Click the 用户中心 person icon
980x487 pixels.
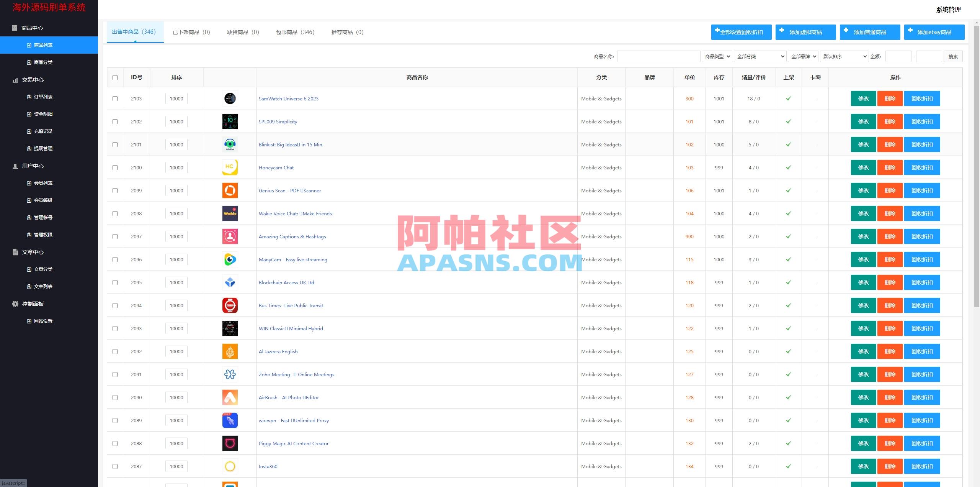(15, 166)
